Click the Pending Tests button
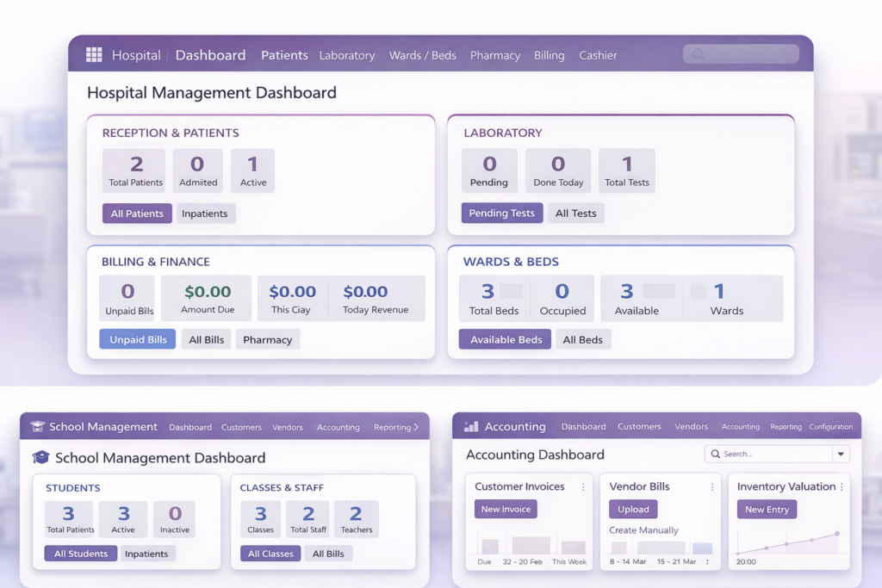 coord(501,214)
